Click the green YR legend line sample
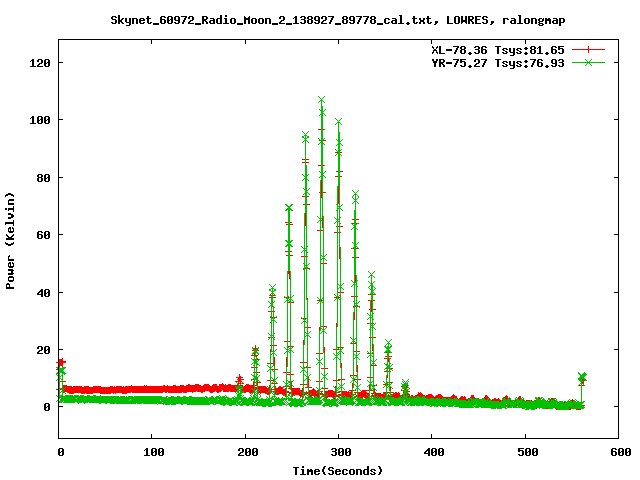640x480 pixels. (x=589, y=62)
